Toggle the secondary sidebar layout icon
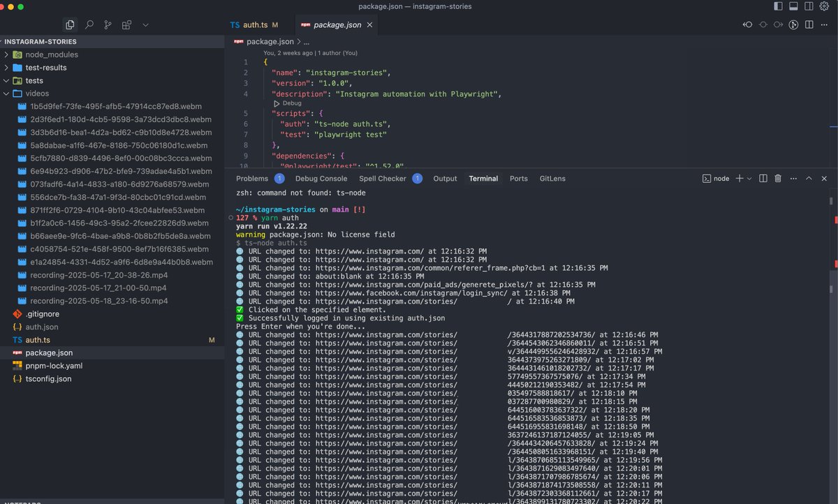Screen dimensions: 838x504 809,6
